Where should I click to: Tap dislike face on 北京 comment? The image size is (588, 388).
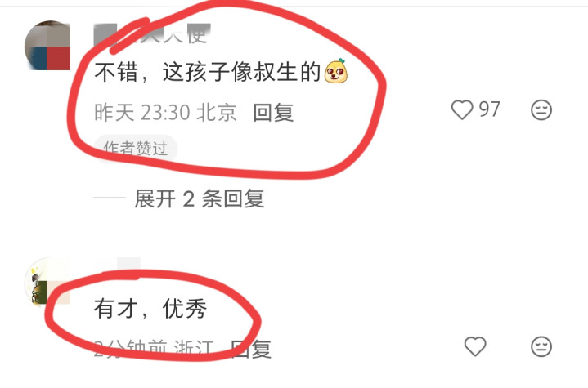click(541, 109)
